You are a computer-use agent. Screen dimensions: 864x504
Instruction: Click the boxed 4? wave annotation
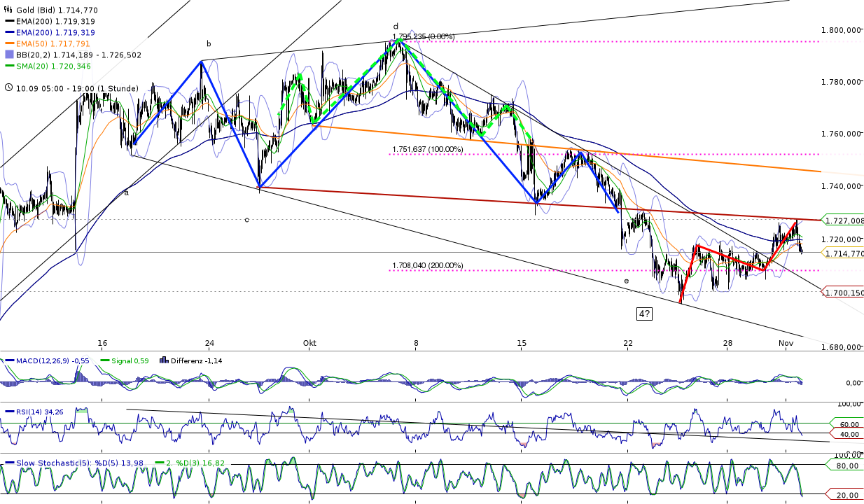(x=644, y=313)
